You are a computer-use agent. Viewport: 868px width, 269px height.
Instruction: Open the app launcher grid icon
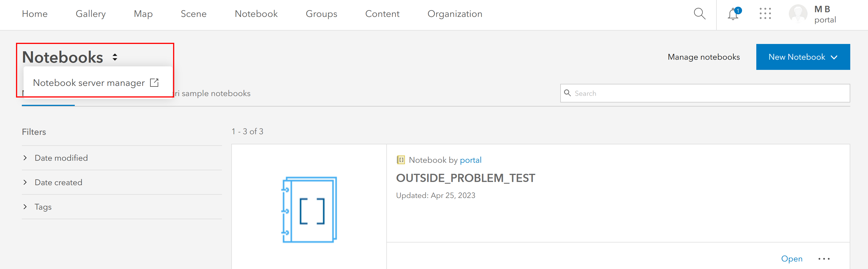765,14
